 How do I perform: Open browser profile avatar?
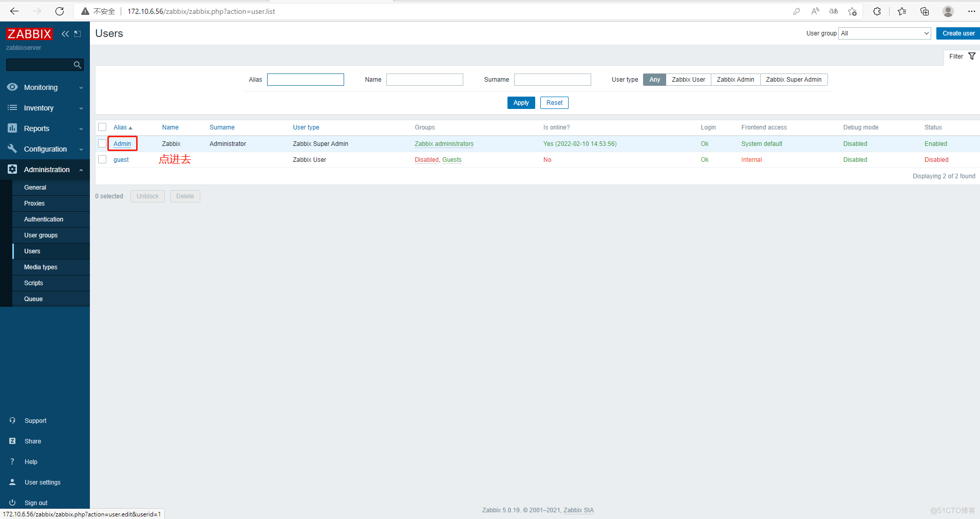click(x=948, y=11)
